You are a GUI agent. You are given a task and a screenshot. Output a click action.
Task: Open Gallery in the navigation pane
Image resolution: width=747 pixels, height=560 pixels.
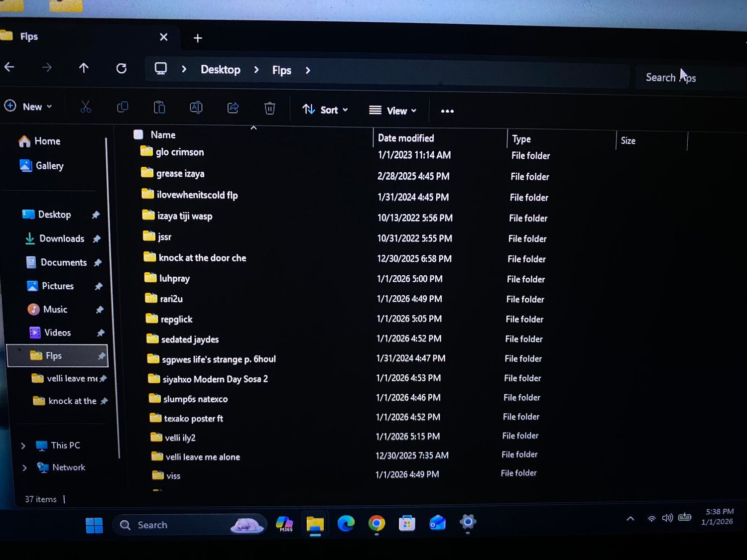point(41,165)
